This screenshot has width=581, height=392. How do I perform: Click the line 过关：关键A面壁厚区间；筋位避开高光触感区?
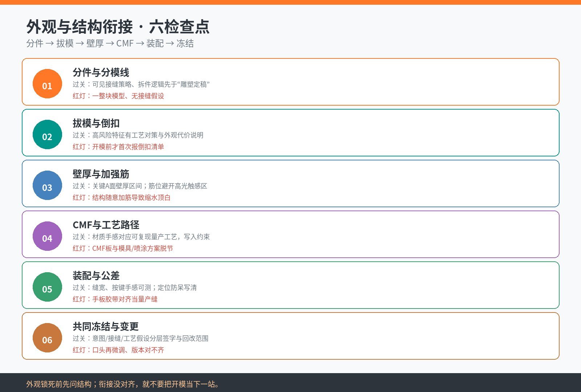click(x=140, y=186)
